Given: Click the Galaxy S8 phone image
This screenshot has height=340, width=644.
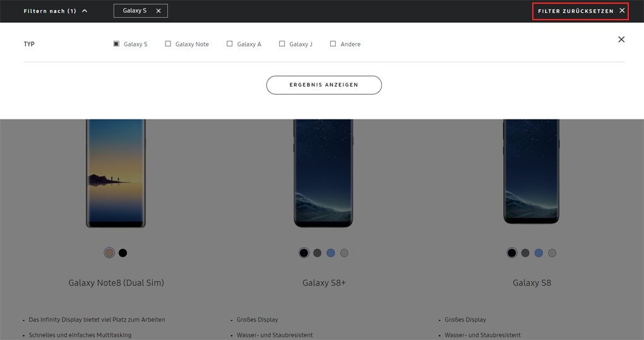Looking at the screenshot, I should pos(532,171).
